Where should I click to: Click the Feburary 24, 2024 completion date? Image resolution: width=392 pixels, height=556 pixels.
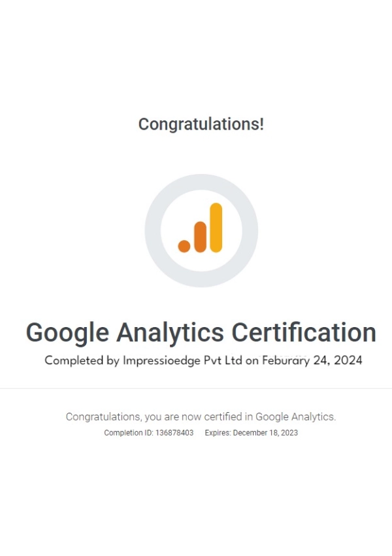click(x=312, y=360)
